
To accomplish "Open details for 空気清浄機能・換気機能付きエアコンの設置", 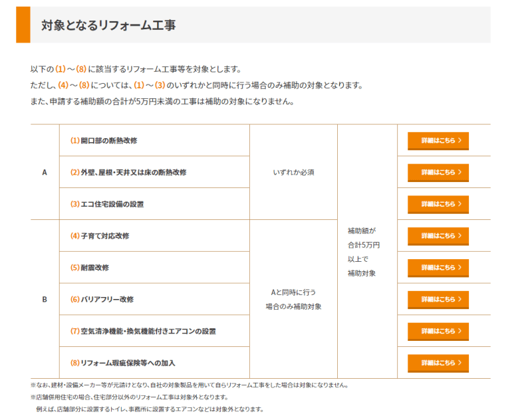I will pyautogui.click(x=438, y=331).
